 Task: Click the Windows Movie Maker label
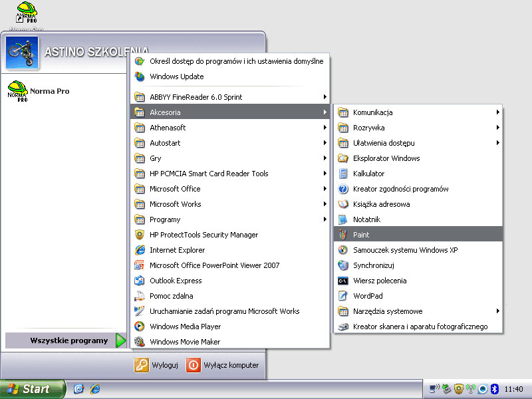185,342
